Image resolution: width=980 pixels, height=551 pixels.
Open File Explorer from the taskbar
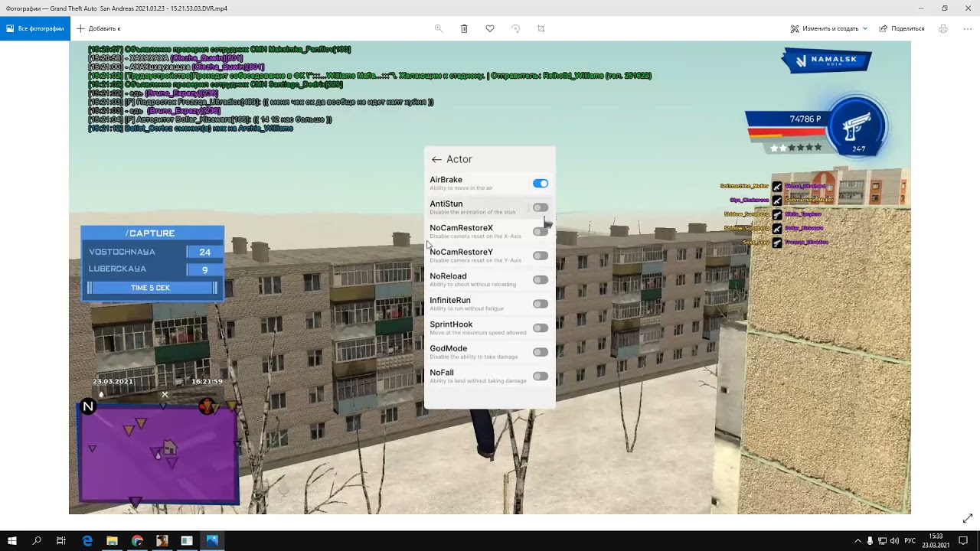pyautogui.click(x=112, y=540)
